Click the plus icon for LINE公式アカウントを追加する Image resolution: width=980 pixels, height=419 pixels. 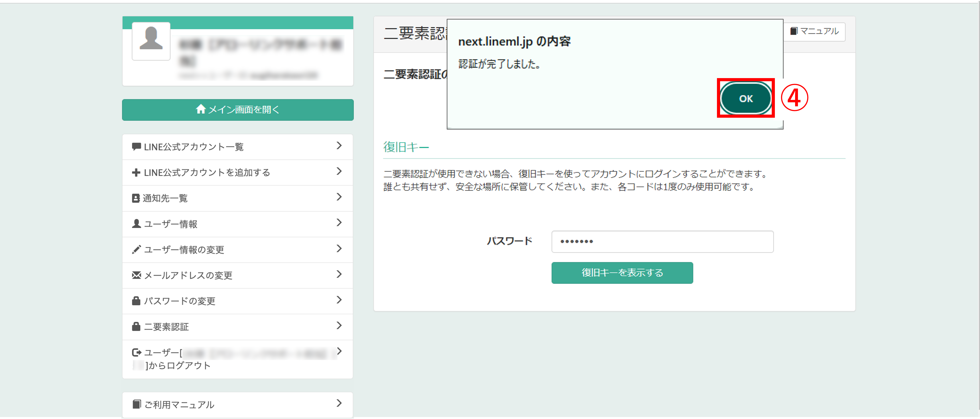[136, 173]
